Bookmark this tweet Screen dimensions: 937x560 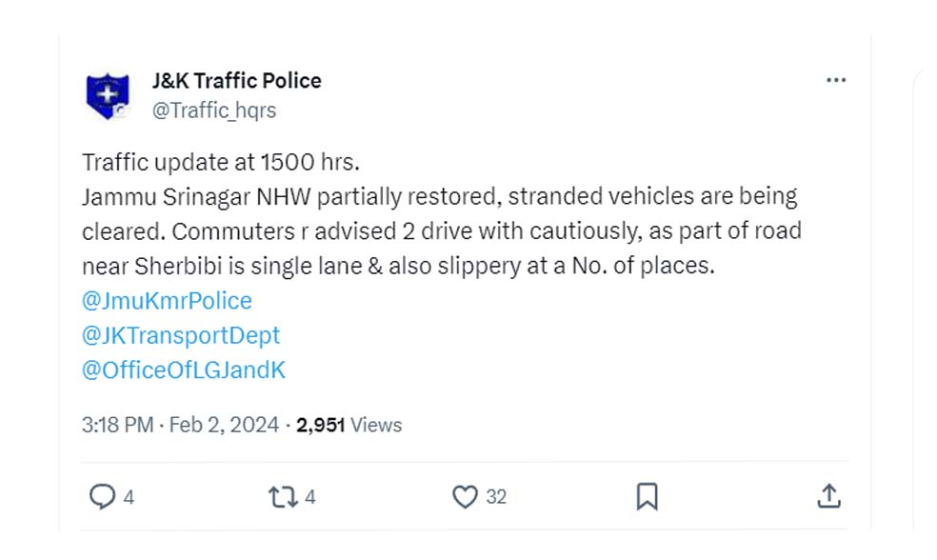647,496
